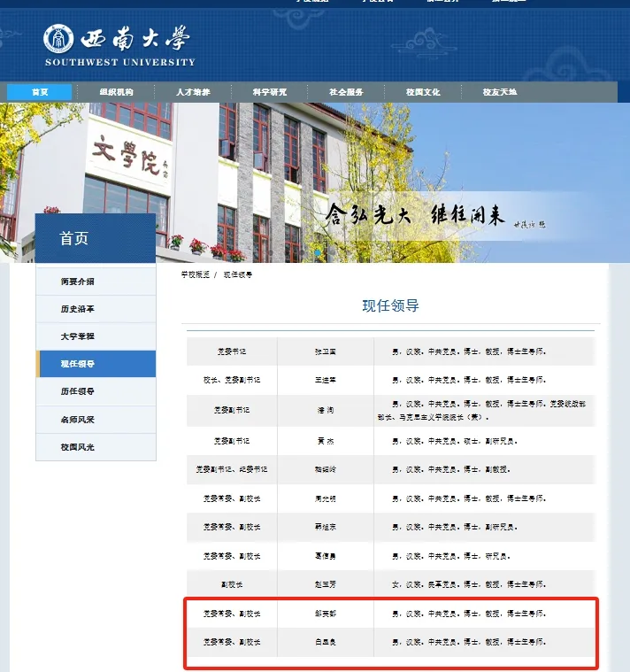
Task: Open 大学章程 sidebar entry
Action: (x=78, y=336)
